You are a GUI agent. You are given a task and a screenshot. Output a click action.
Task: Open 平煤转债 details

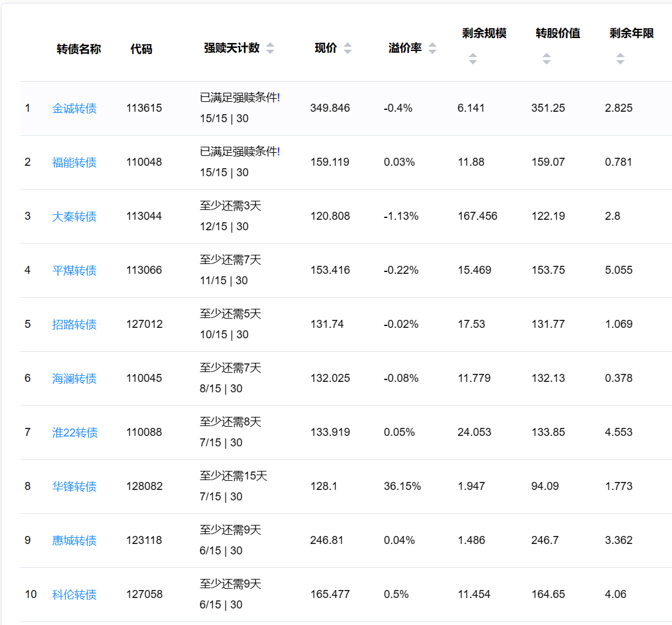point(74,271)
